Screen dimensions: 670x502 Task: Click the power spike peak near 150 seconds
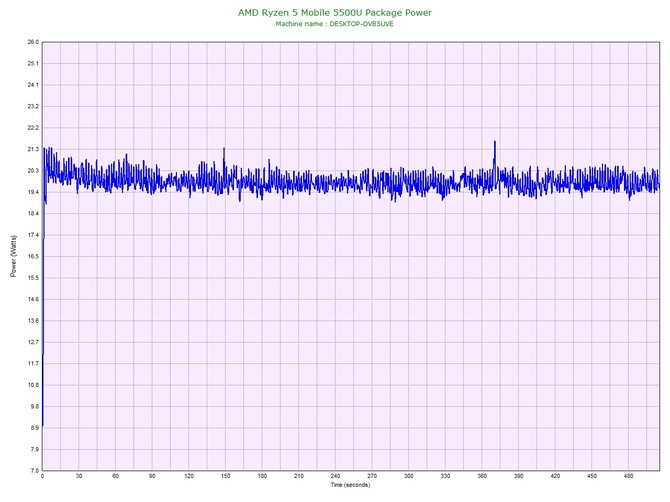(x=224, y=149)
